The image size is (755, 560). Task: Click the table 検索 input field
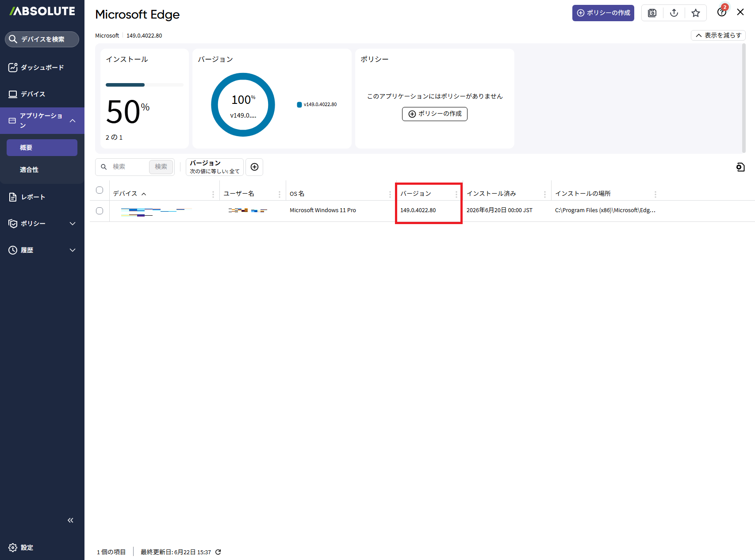[x=129, y=167]
